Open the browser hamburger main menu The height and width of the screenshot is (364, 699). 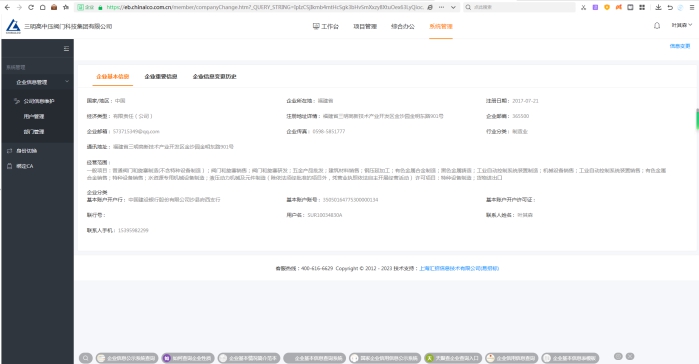click(692, 7)
